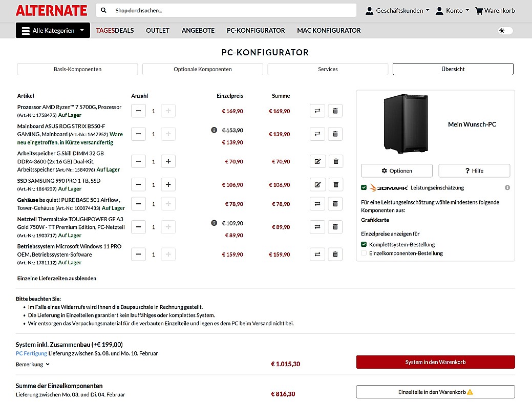Swap the AMD Ryzen 7 5700G processor

(317, 111)
